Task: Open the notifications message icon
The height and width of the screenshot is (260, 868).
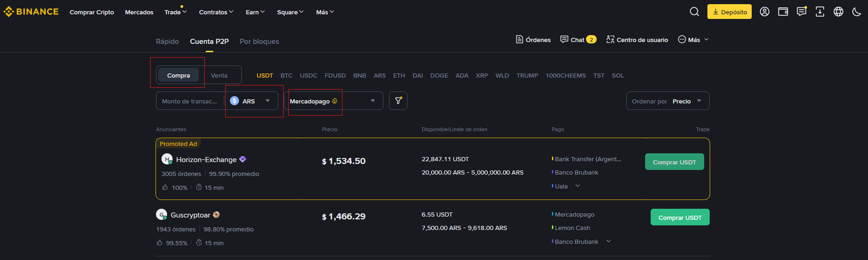Action: 802,12
